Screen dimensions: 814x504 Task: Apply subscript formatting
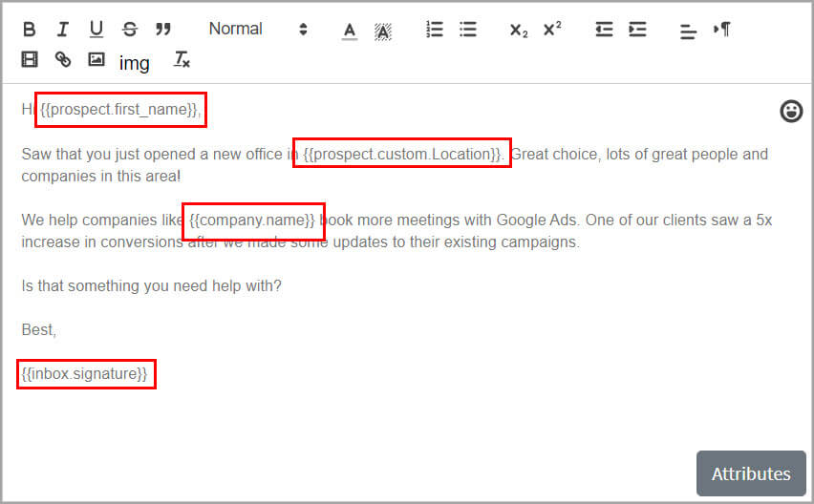tap(519, 31)
